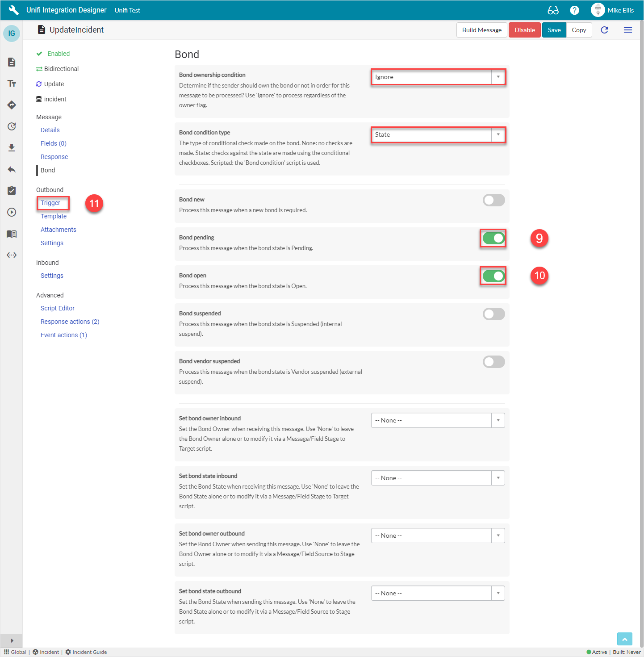Expand the Set bond owner inbound dropdown
The image size is (644, 657).
tap(438, 420)
